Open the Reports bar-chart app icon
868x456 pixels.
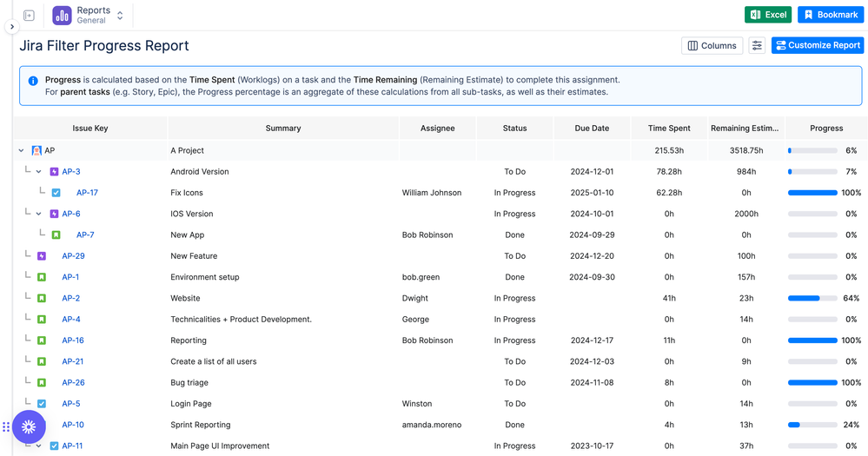(62, 16)
